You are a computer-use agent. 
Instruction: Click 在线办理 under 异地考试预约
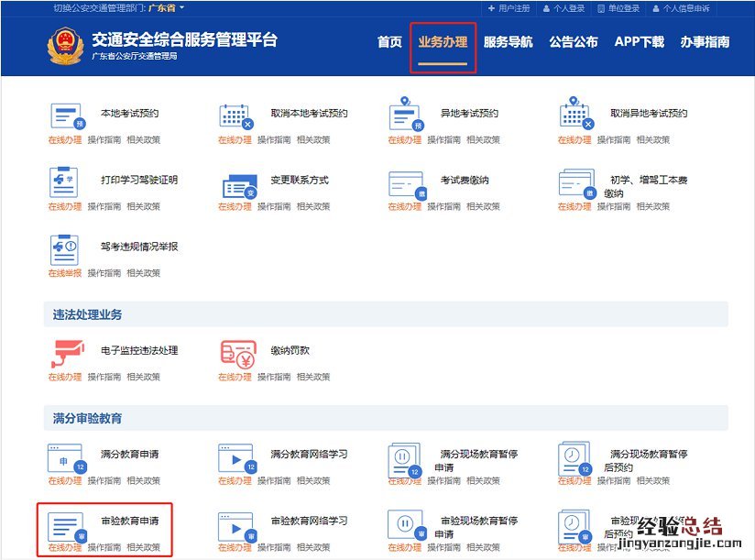404,140
